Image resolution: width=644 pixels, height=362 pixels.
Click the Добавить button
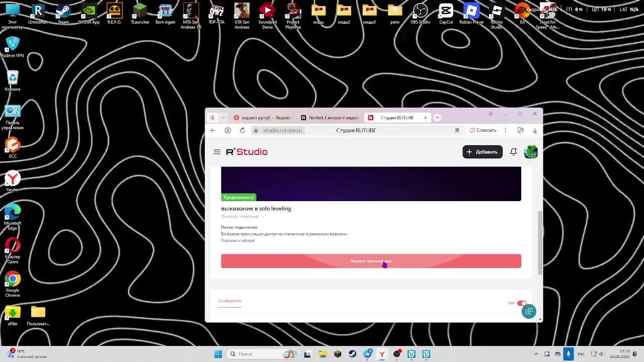point(482,152)
